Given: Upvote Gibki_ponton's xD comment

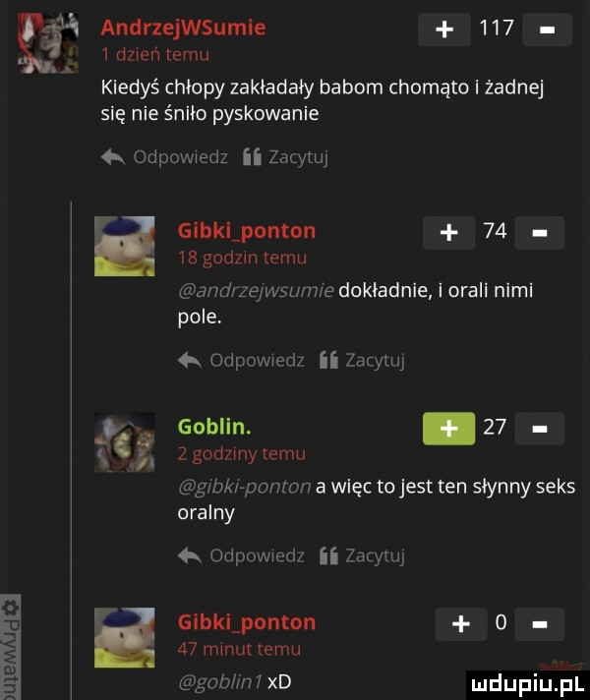Looking at the screenshot, I should [x=461, y=624].
